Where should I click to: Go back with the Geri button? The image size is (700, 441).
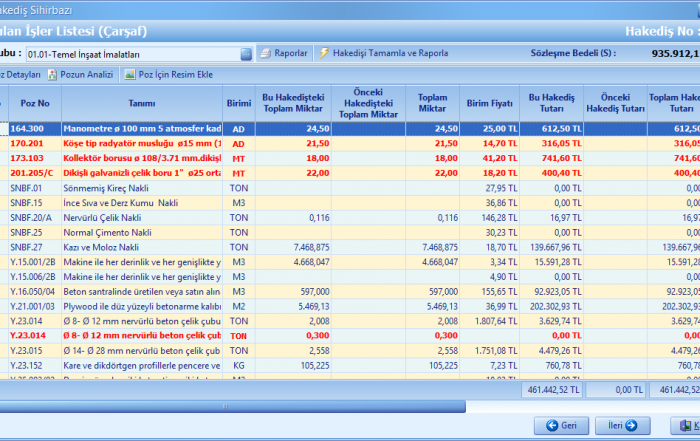560,425
